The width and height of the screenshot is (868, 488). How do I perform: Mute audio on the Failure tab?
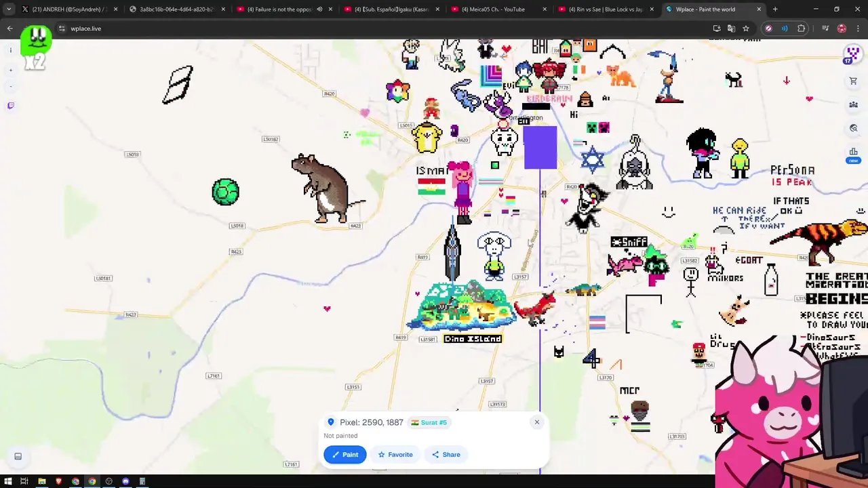click(x=319, y=9)
